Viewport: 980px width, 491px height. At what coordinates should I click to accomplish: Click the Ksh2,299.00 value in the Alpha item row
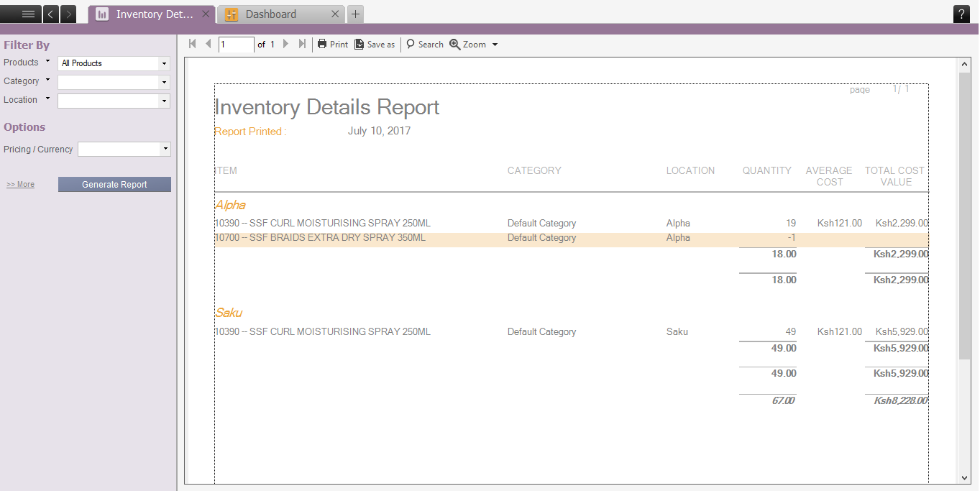tap(902, 224)
